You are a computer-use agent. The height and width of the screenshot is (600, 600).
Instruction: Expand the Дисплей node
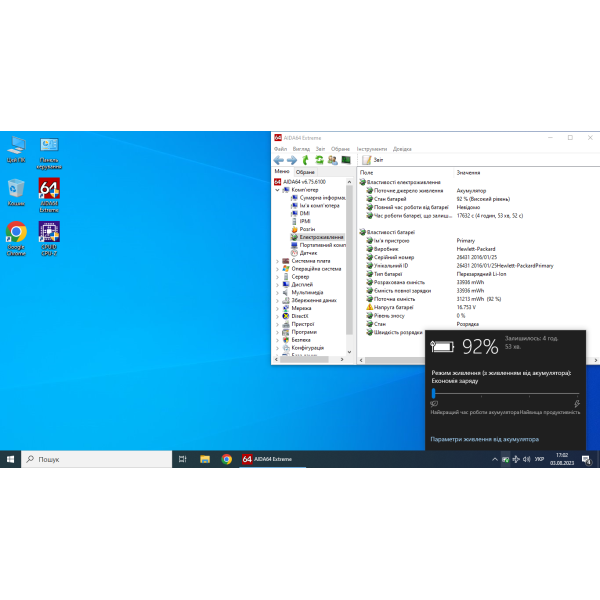277,285
